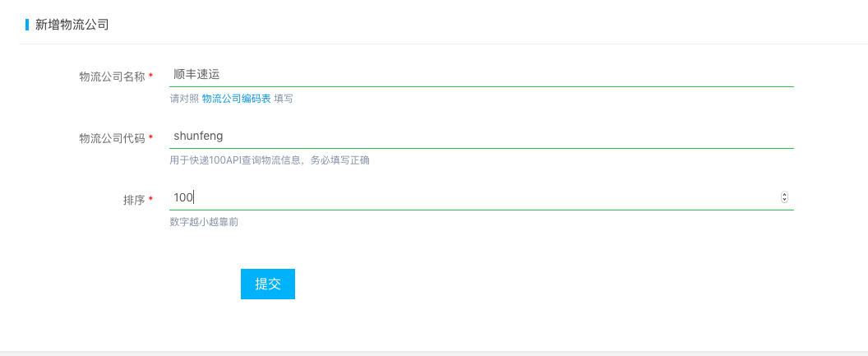Click the 填写 text after the link
868x356 pixels.
tap(284, 99)
